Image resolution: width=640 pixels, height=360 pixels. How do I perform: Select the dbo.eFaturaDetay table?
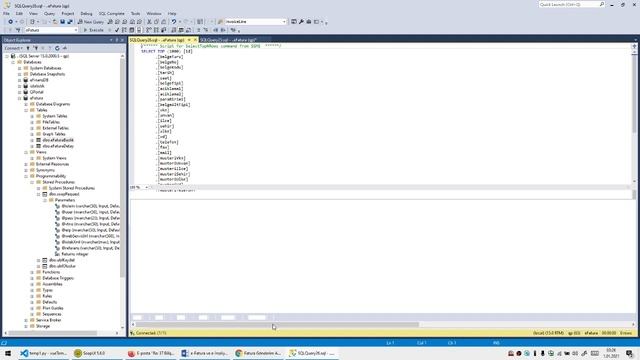tap(58, 146)
